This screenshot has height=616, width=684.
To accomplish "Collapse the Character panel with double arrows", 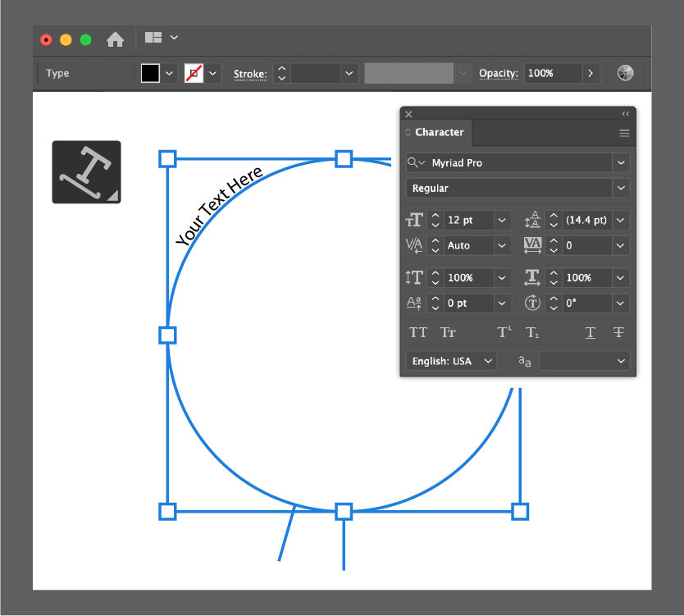I will [x=626, y=114].
